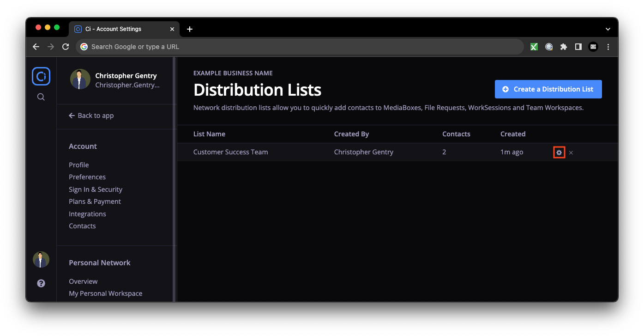Image resolution: width=644 pixels, height=336 pixels.
Task: Click Christopher Gentry in Created By column
Action: click(364, 152)
